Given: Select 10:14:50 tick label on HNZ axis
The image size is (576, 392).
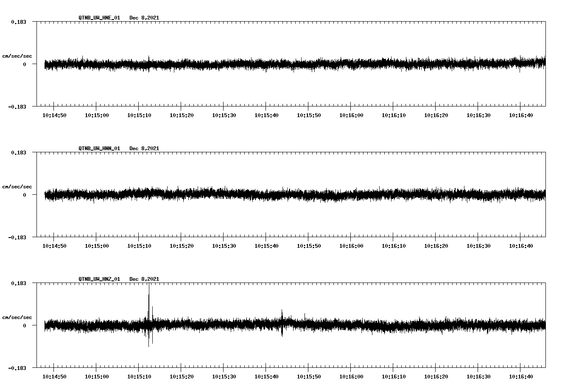Looking at the screenshot, I should coord(54,377).
